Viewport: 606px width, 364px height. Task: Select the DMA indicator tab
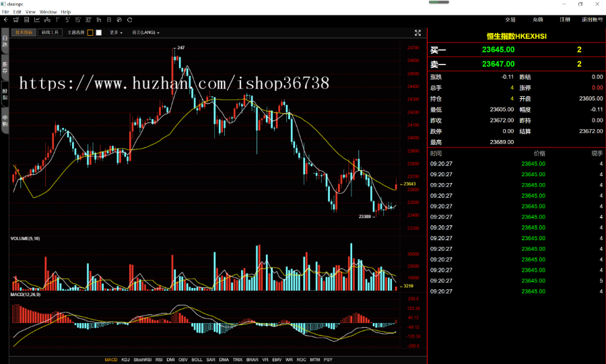pyautogui.click(x=224, y=360)
